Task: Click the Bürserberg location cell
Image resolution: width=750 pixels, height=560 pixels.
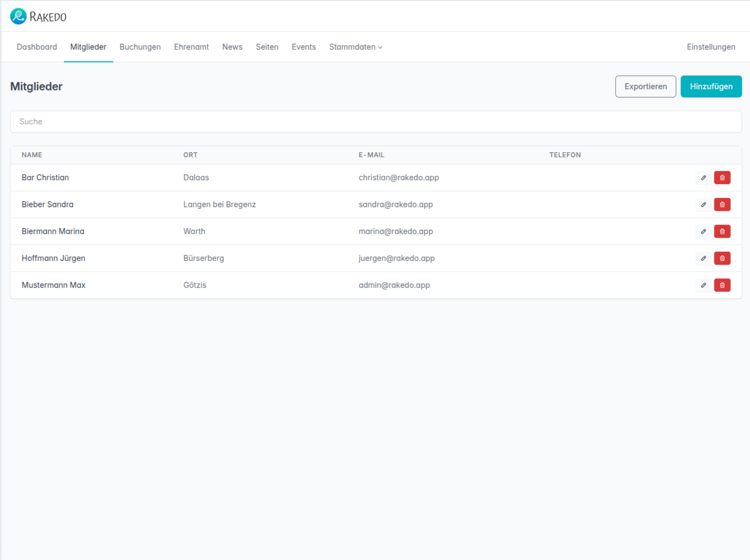Action: [204, 258]
